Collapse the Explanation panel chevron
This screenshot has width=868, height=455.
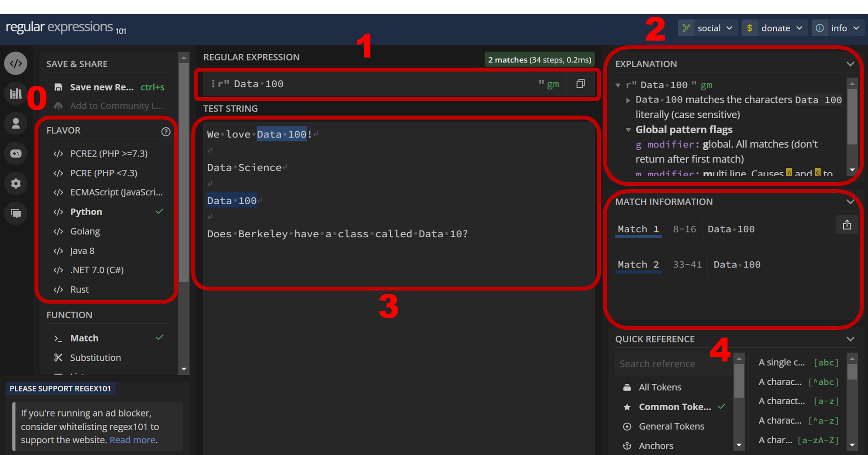coord(851,64)
